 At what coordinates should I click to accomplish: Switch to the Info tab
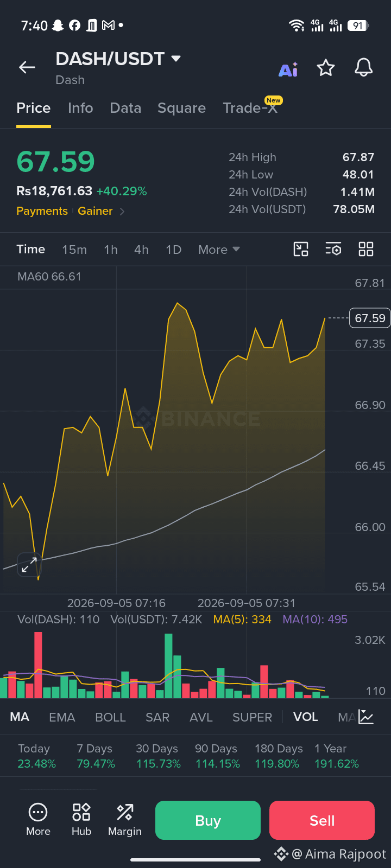[x=80, y=108]
